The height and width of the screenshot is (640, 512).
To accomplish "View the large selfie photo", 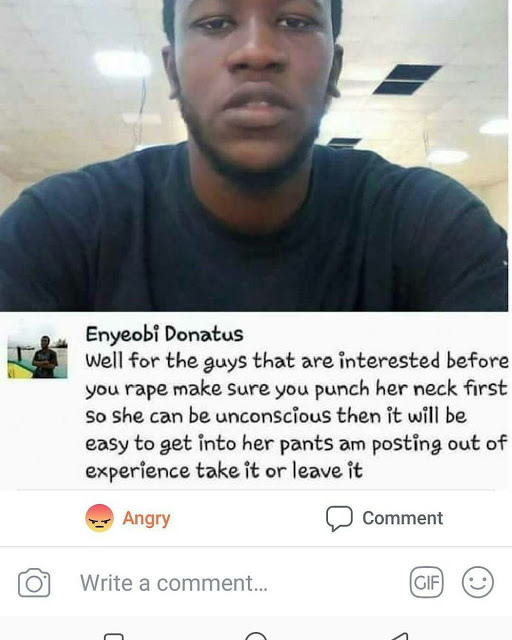I will [x=254, y=156].
